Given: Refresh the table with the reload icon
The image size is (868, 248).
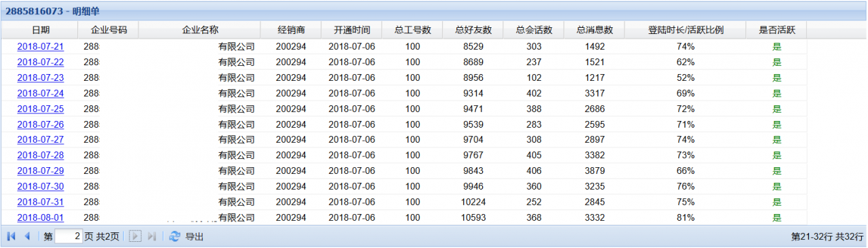Looking at the screenshot, I should tap(175, 236).
